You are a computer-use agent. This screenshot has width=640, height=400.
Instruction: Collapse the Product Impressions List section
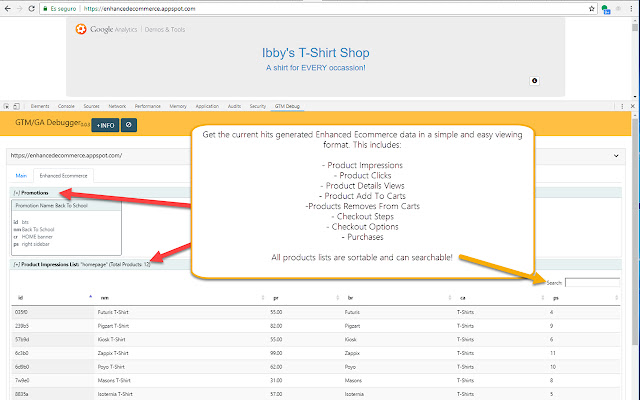[18, 263]
